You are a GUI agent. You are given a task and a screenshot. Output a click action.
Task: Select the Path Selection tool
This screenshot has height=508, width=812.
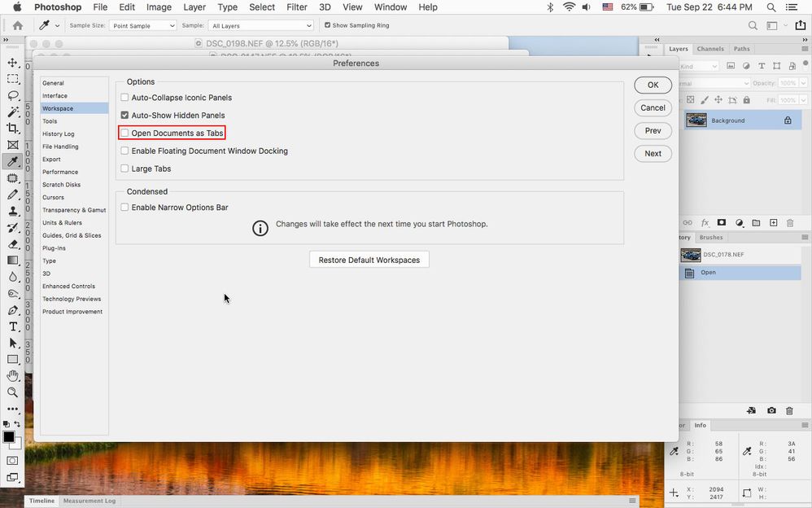pos(12,344)
